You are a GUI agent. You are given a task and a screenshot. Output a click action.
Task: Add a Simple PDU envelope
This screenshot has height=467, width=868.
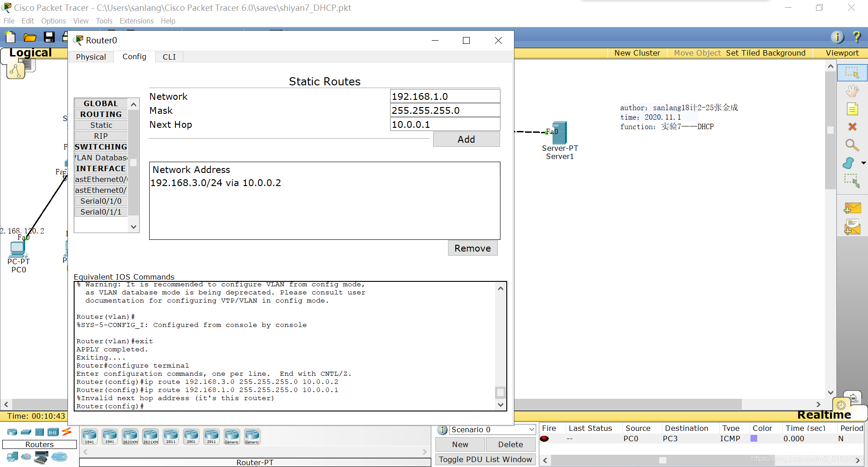(x=852, y=208)
